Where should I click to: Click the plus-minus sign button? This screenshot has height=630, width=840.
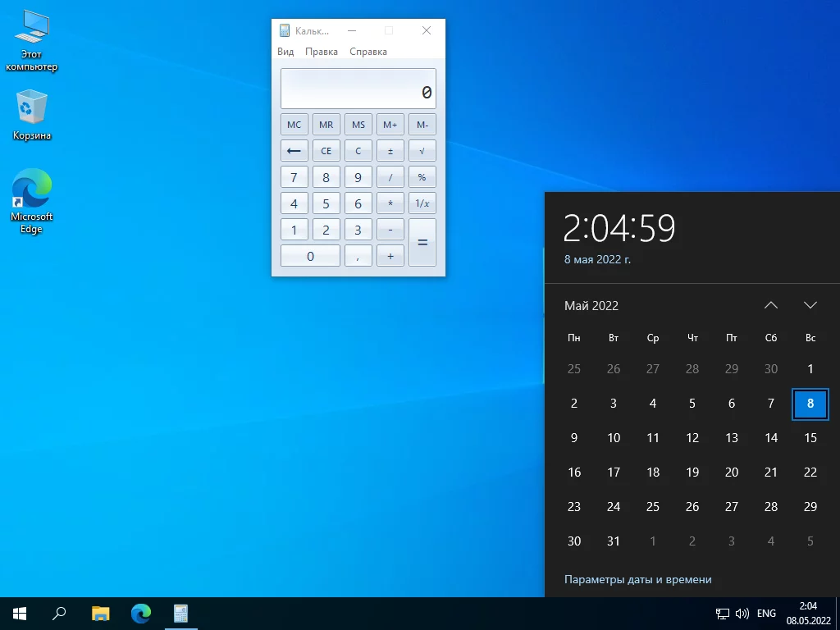(x=390, y=151)
